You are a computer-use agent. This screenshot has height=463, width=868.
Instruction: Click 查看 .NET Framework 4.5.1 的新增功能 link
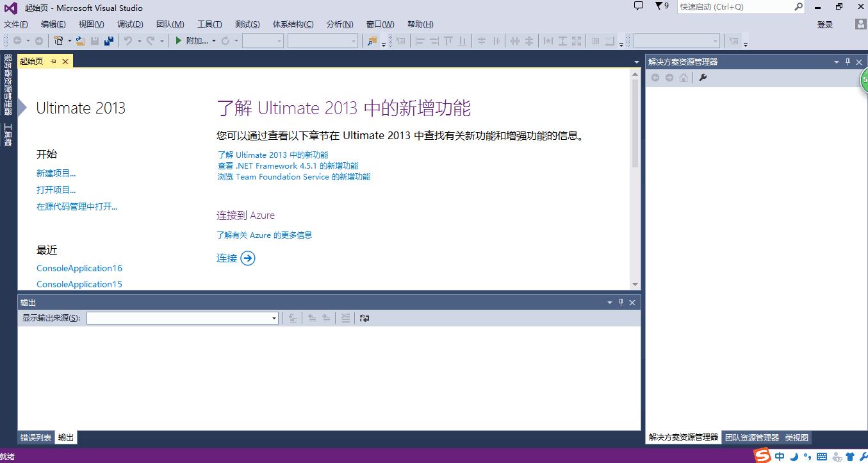click(x=288, y=165)
